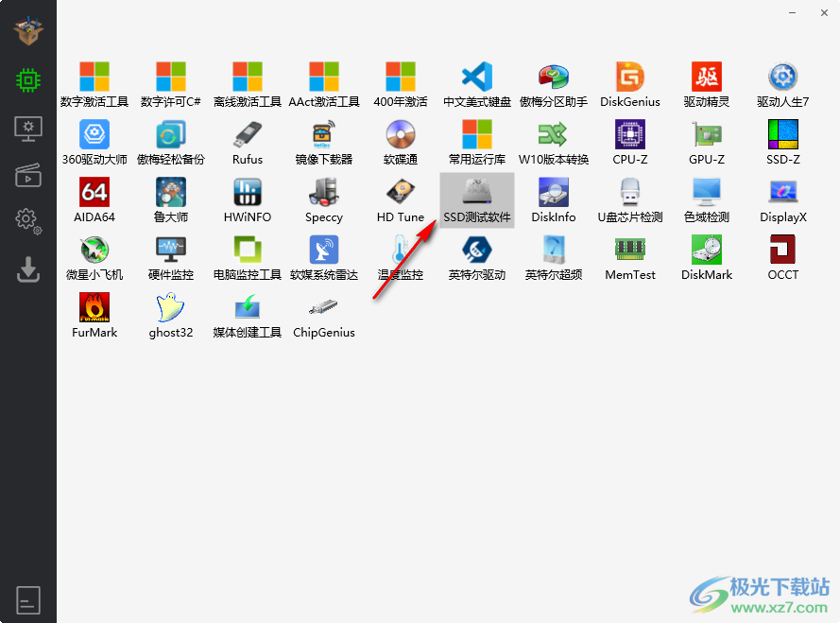Launch DisplayX

pyautogui.click(x=783, y=200)
